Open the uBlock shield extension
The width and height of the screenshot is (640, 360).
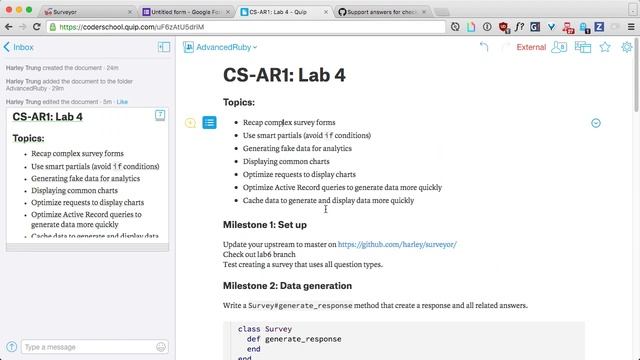tap(504, 27)
